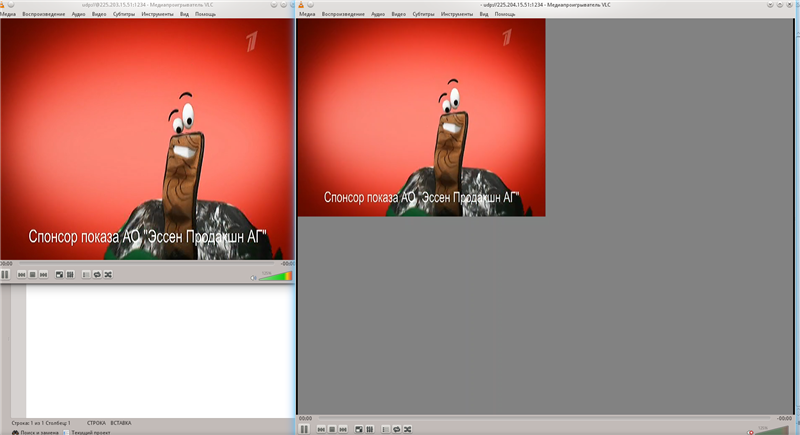Toggle shuffle in the left VLC window

pos(108,275)
